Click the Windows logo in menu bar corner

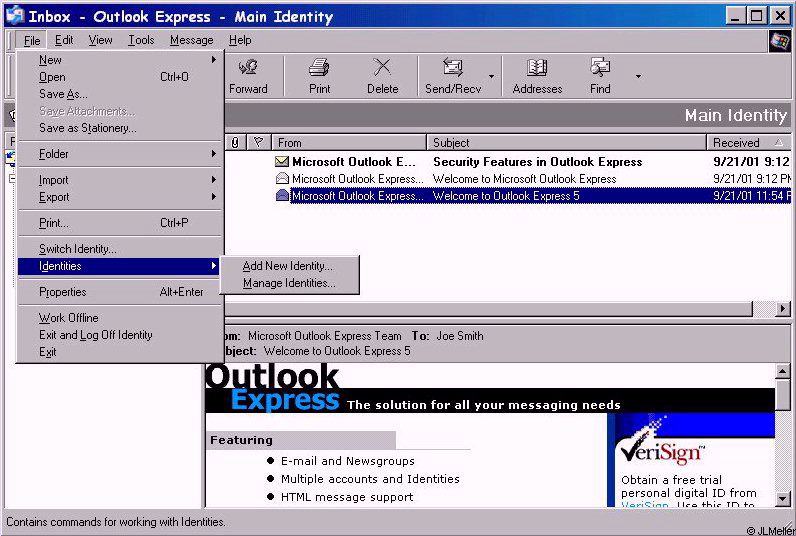tap(779, 41)
